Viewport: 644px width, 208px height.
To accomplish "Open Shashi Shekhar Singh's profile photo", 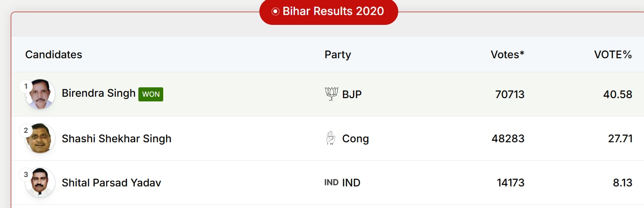I will [41, 139].
